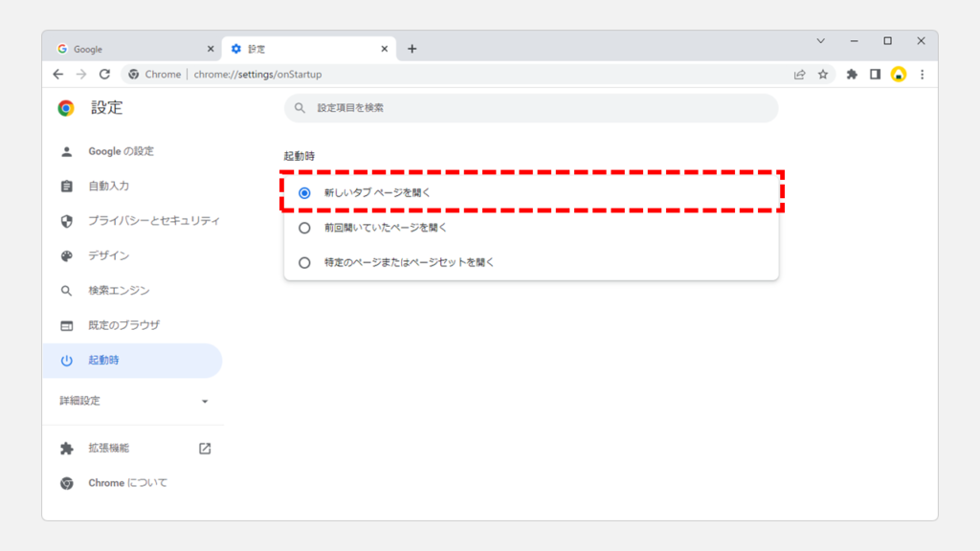Go back using the back arrow
The height and width of the screenshot is (551, 980).
(x=58, y=74)
